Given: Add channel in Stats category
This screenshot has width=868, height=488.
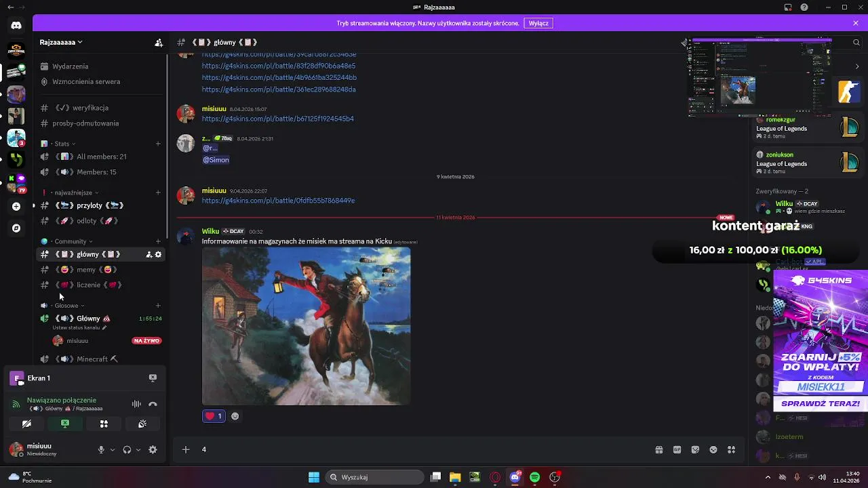Looking at the screenshot, I should (x=158, y=144).
